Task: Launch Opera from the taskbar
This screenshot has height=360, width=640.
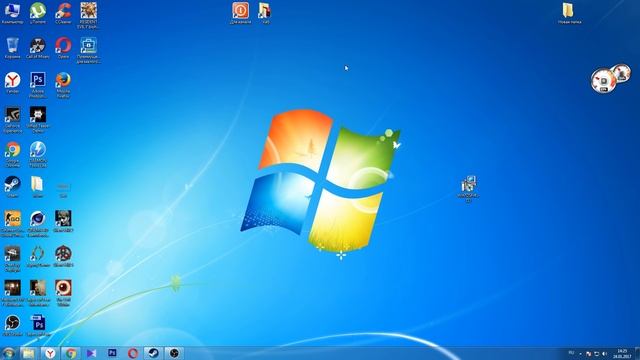Action: pyautogui.click(x=133, y=353)
